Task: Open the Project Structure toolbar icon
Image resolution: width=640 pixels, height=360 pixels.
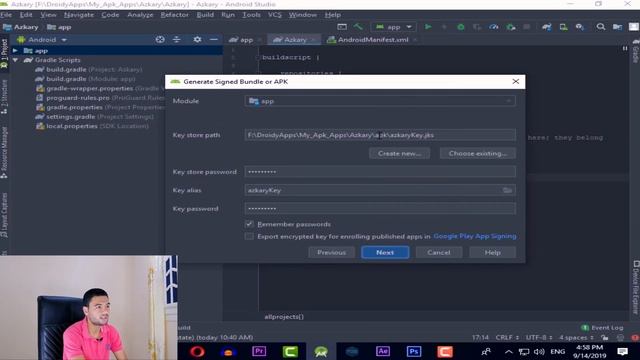Action: point(617,27)
